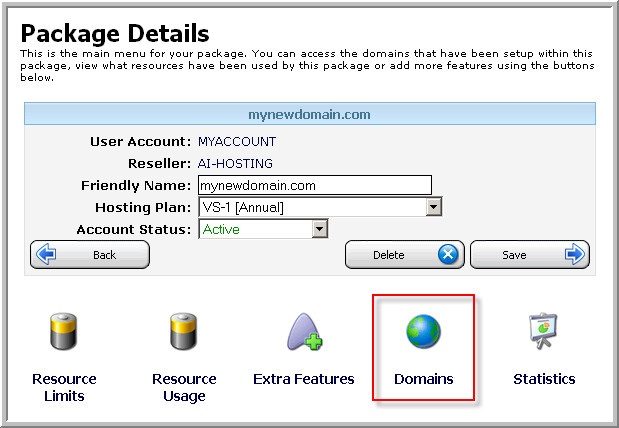Save package changes with Save button
This screenshot has width=619, height=428.
[530, 255]
